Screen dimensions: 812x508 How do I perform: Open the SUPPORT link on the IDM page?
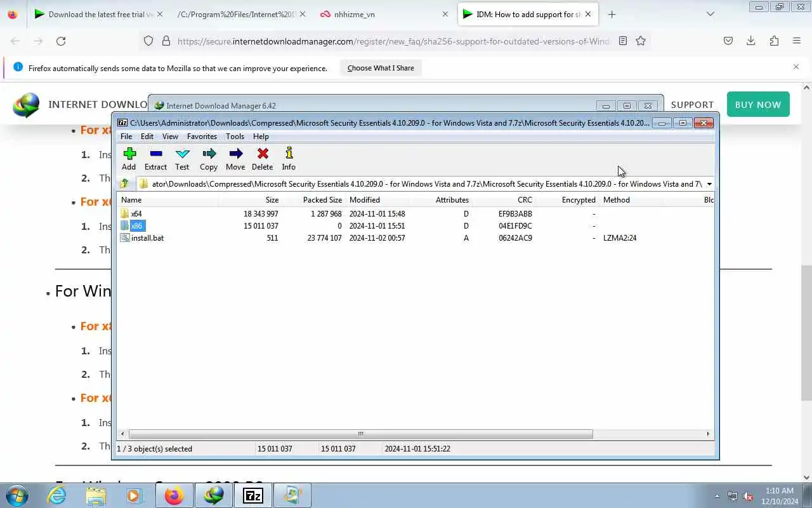tap(692, 105)
